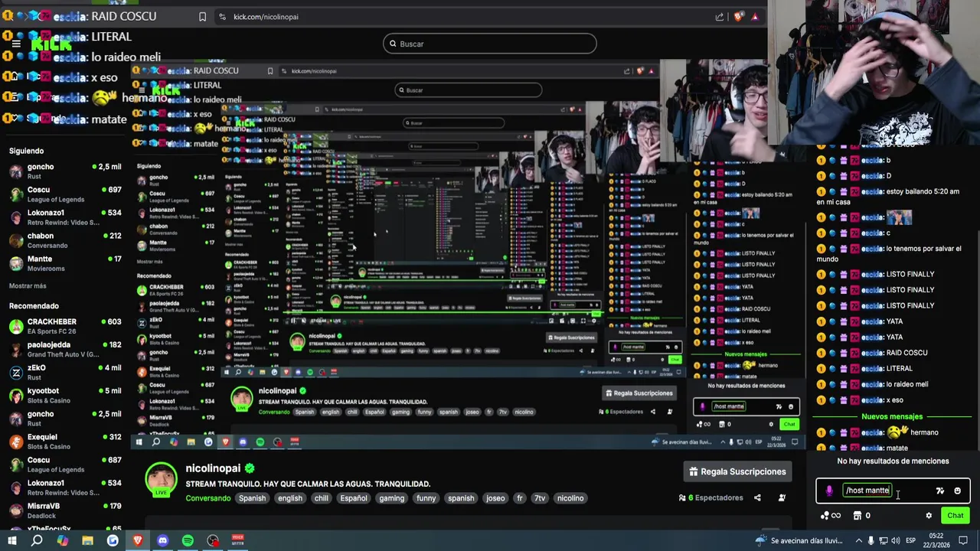Open Exequiel Slots & Casino channel

65,442
